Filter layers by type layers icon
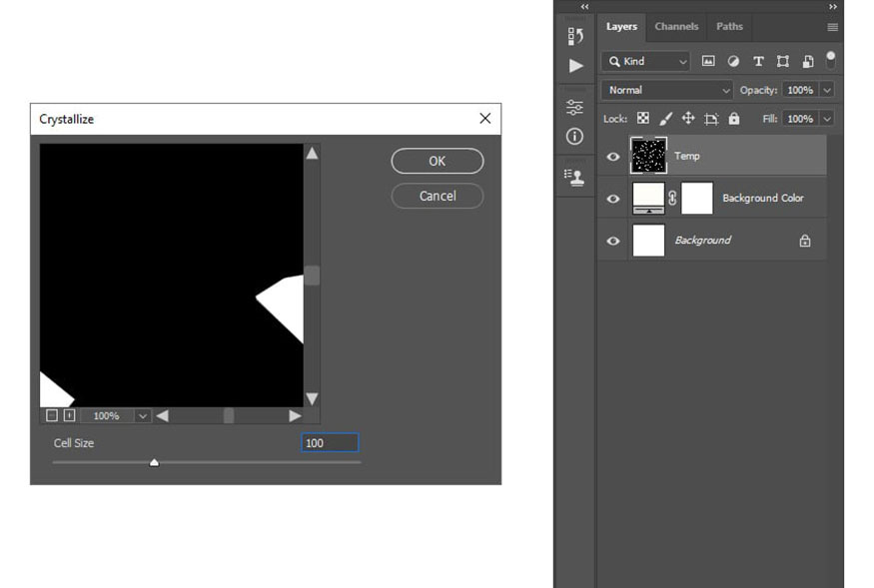 coord(758,61)
